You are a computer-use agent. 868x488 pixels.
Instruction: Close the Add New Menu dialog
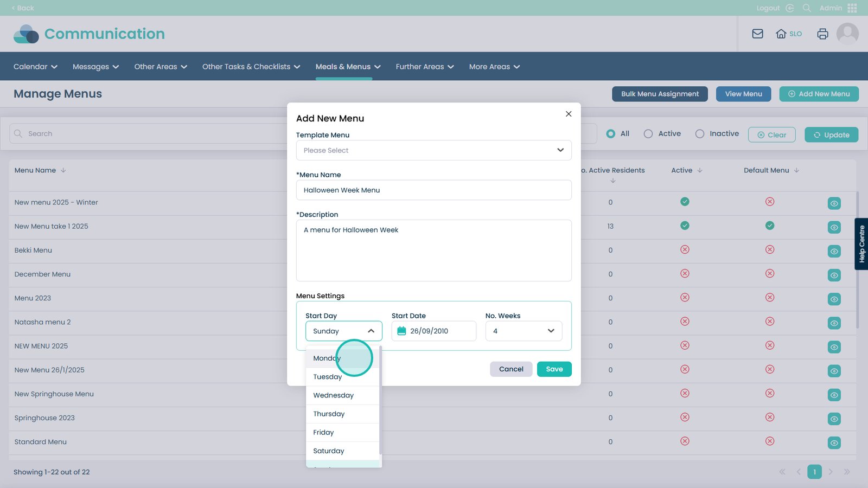point(569,114)
